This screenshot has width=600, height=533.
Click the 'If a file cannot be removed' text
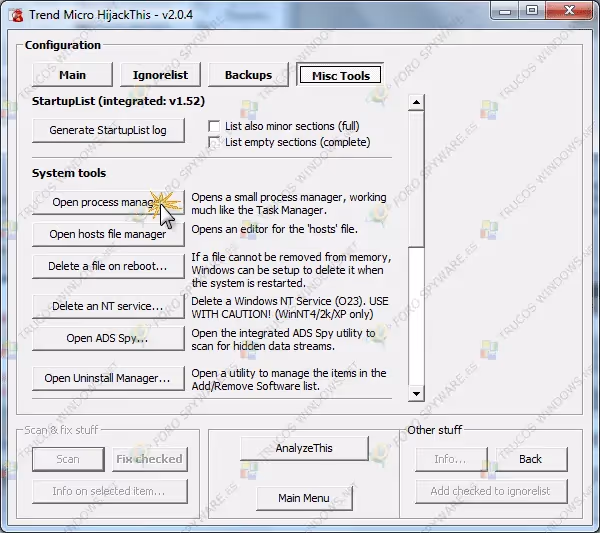tap(291, 270)
